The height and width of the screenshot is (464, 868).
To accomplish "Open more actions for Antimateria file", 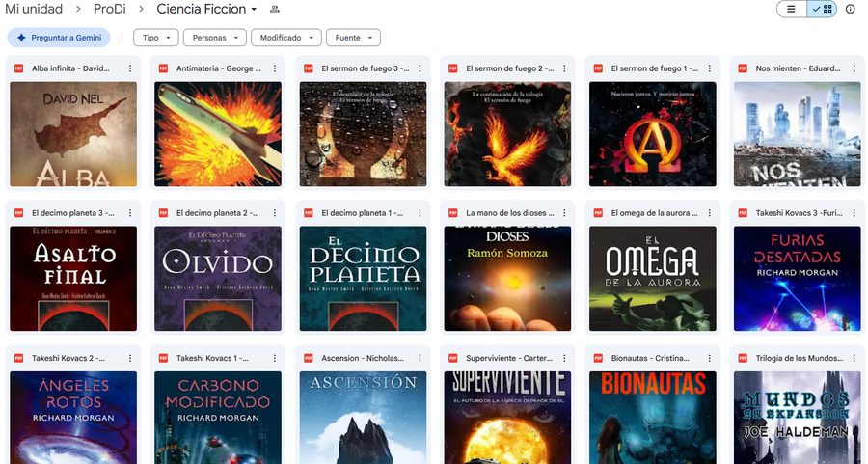I will tap(275, 68).
